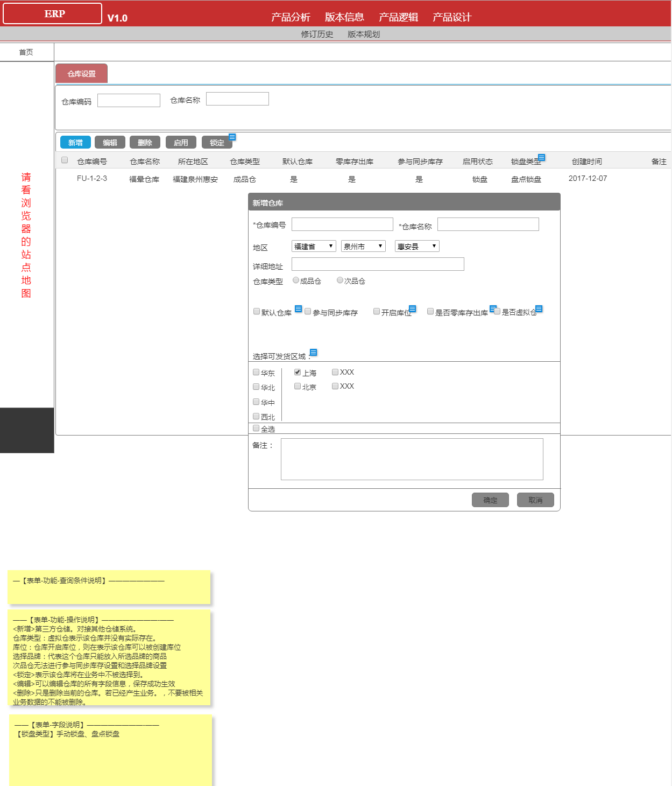Click the 锁定 button
The height and width of the screenshot is (786, 672).
[217, 142]
